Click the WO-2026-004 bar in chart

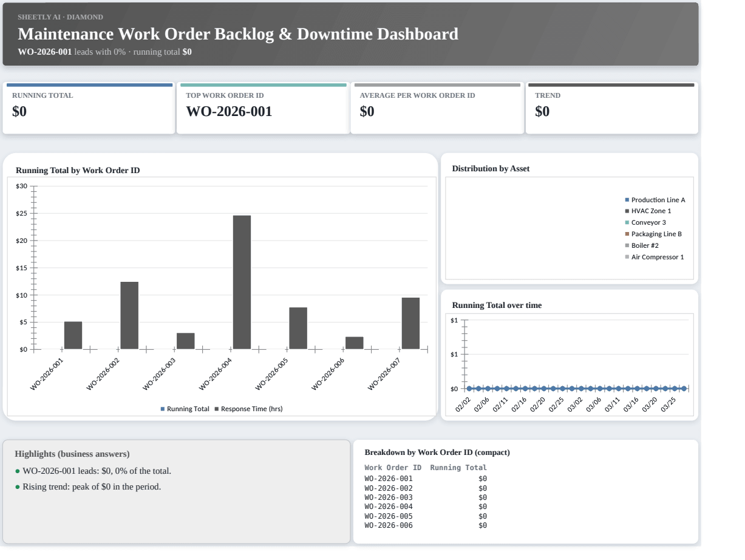242,282
